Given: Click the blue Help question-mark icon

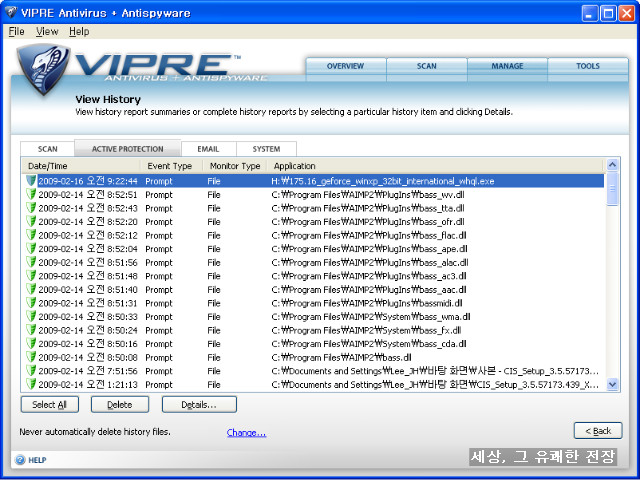Looking at the screenshot, I should pos(20,460).
